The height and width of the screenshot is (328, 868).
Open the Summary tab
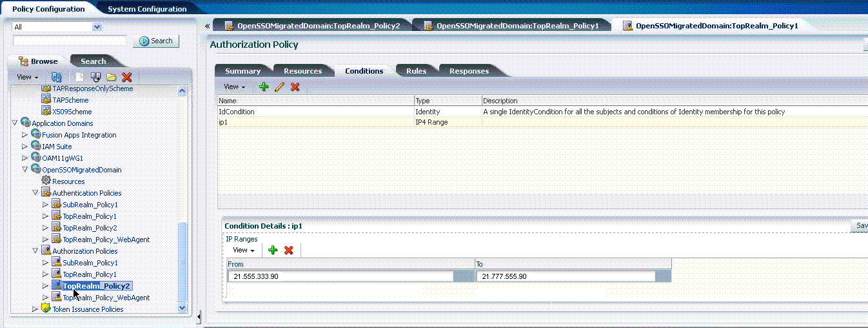tap(242, 71)
